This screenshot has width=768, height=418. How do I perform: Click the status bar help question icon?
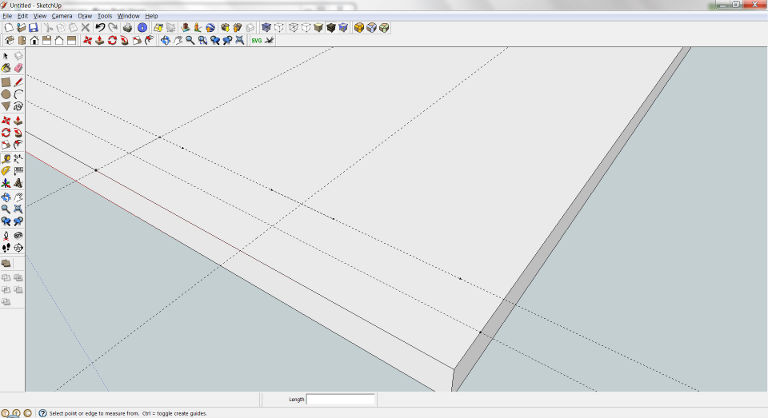click(42, 412)
